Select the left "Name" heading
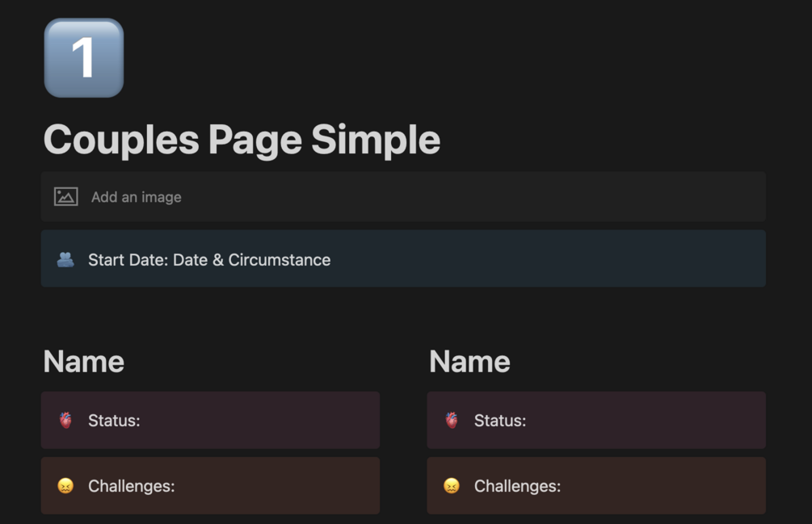The height and width of the screenshot is (524, 812). coord(84,362)
